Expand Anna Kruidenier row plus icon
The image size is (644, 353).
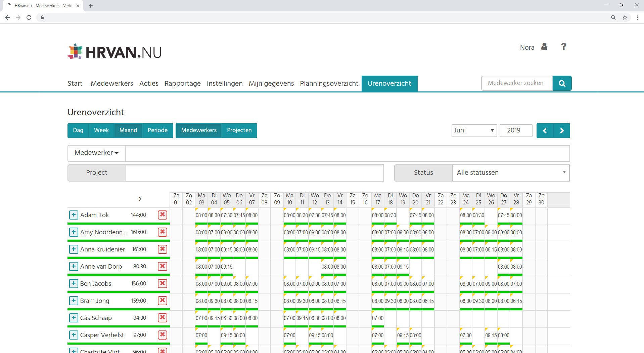[x=74, y=249]
